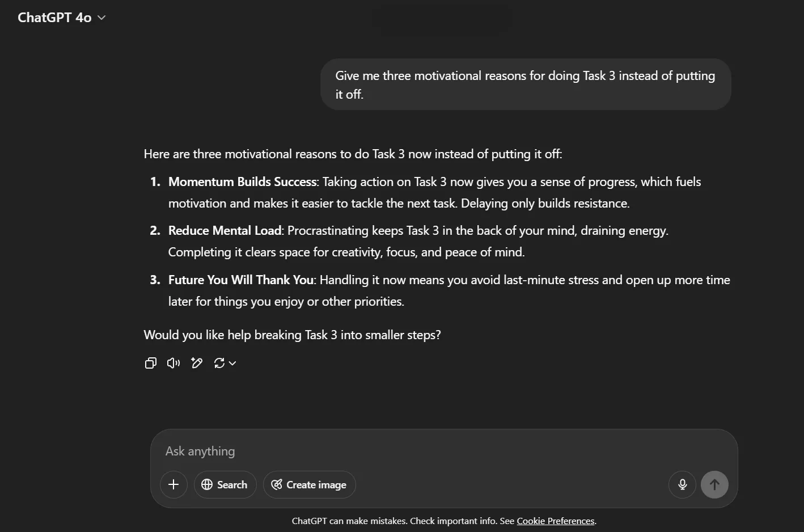Play the response with Read aloud
The width and height of the screenshot is (804, 532).
click(174, 363)
